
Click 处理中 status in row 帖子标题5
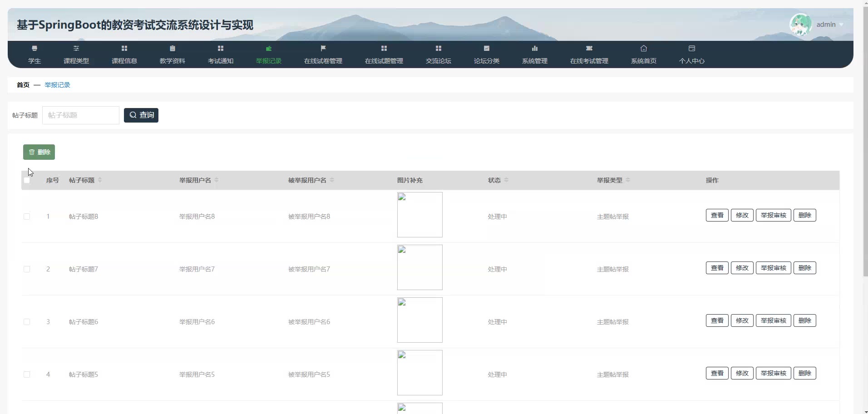tap(498, 375)
